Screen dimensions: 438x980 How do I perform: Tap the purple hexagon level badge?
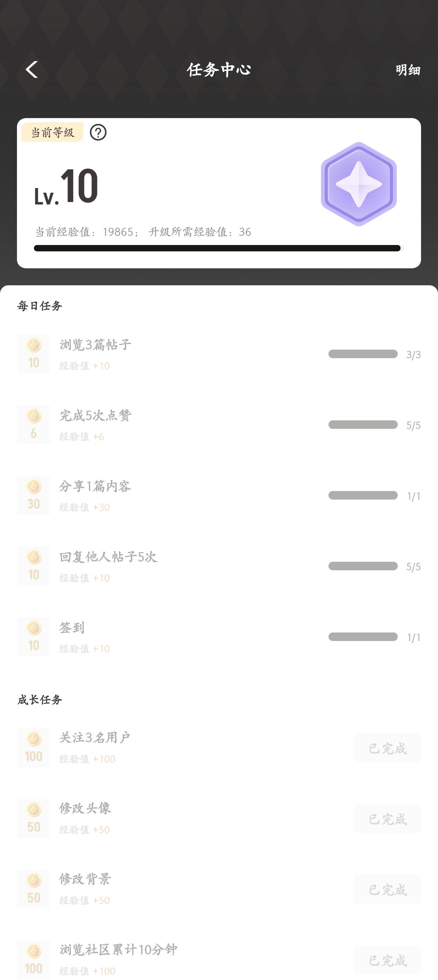pos(359,184)
